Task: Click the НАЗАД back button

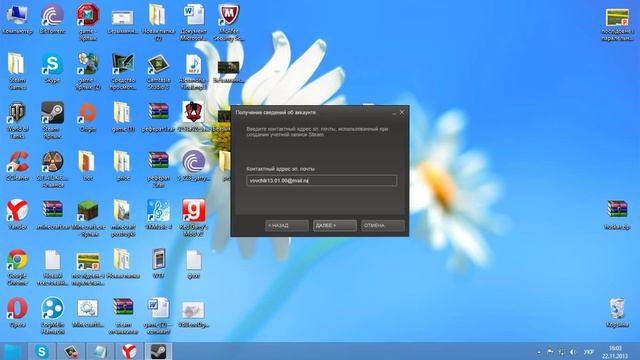Action: point(287,225)
